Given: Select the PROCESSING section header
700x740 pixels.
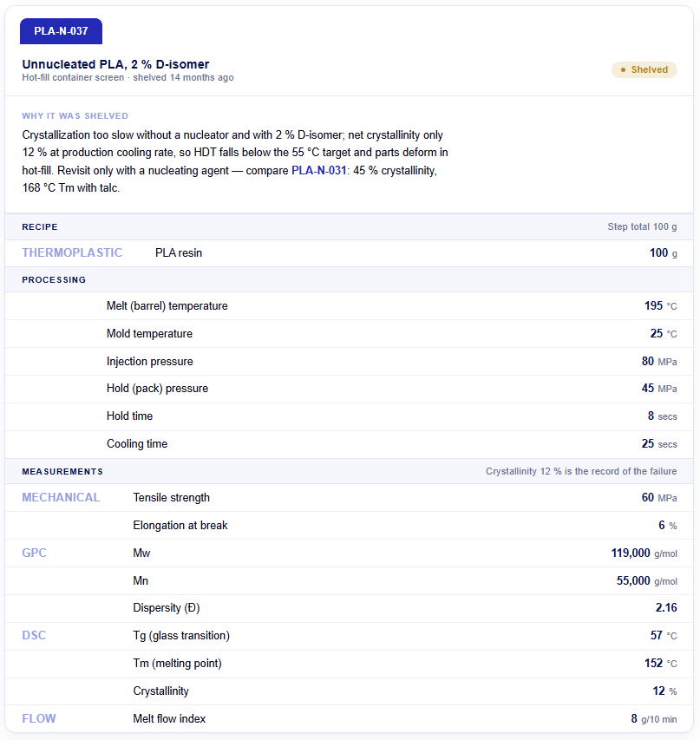Looking at the screenshot, I should tap(54, 280).
